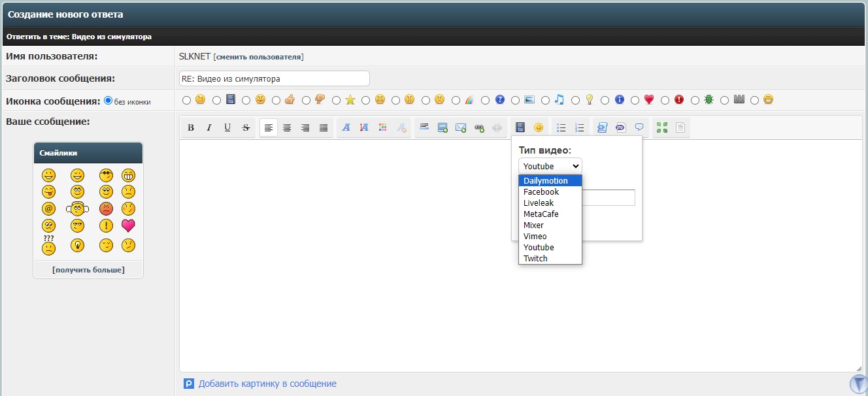Image resolution: width=868 pixels, height=396 pixels.
Task: Toggle bold formatting in editor toolbar
Action: (x=191, y=127)
